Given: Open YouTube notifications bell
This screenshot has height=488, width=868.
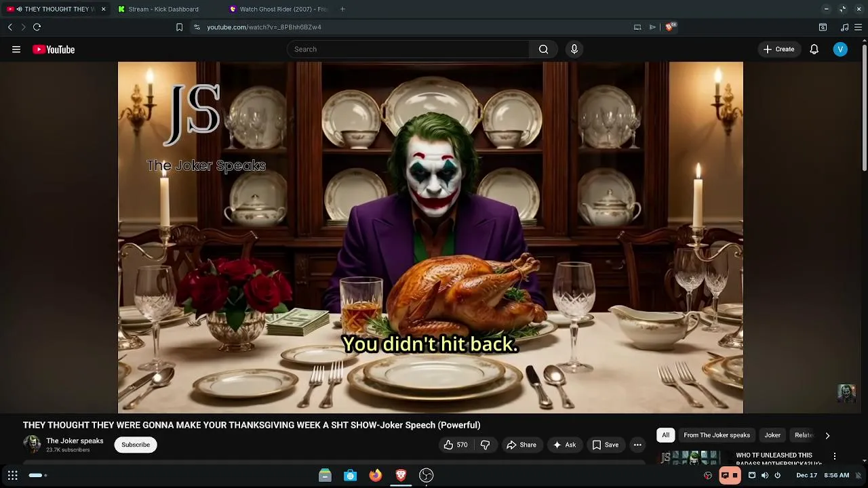Looking at the screenshot, I should click(x=814, y=49).
